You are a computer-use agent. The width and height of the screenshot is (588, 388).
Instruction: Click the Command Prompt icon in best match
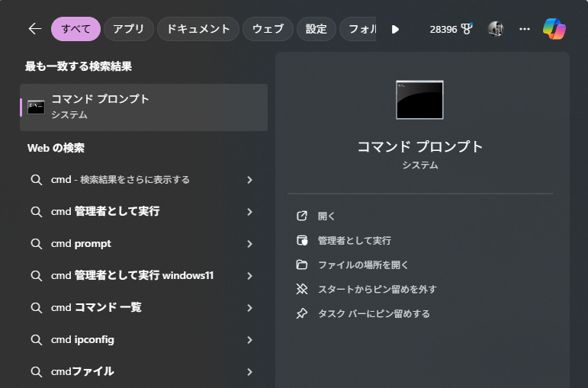pos(36,107)
